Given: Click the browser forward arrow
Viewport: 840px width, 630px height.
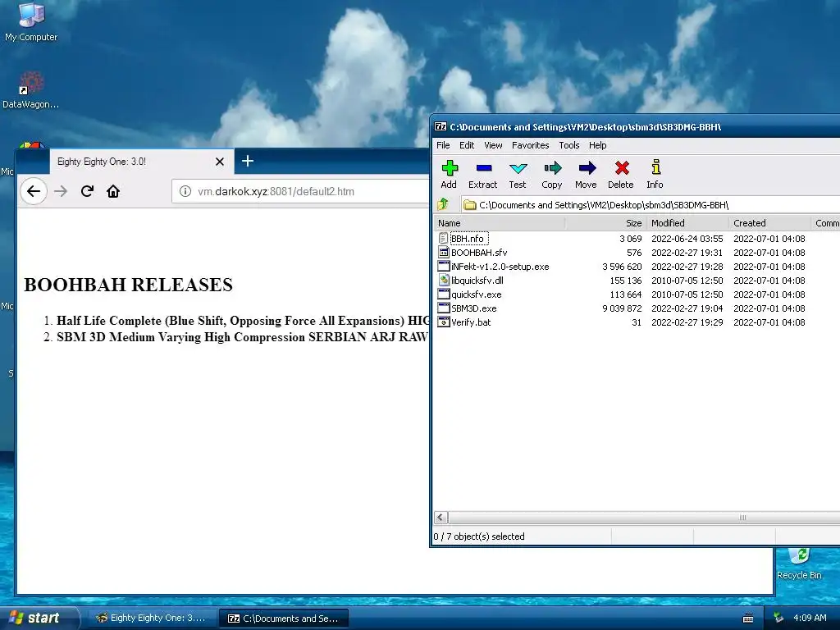Looking at the screenshot, I should 61,191.
